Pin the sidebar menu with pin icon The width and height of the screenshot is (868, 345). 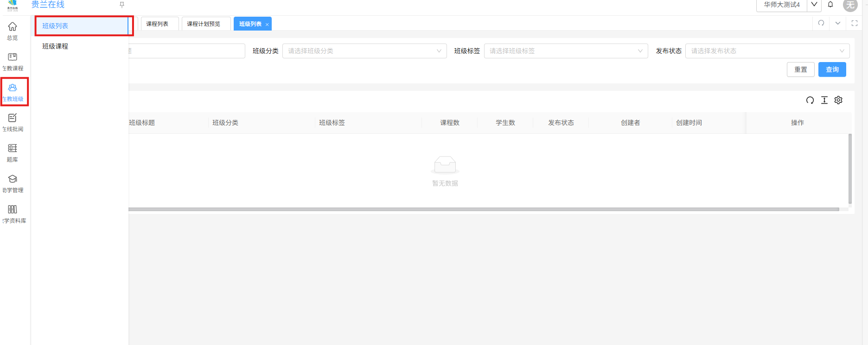(x=122, y=5)
